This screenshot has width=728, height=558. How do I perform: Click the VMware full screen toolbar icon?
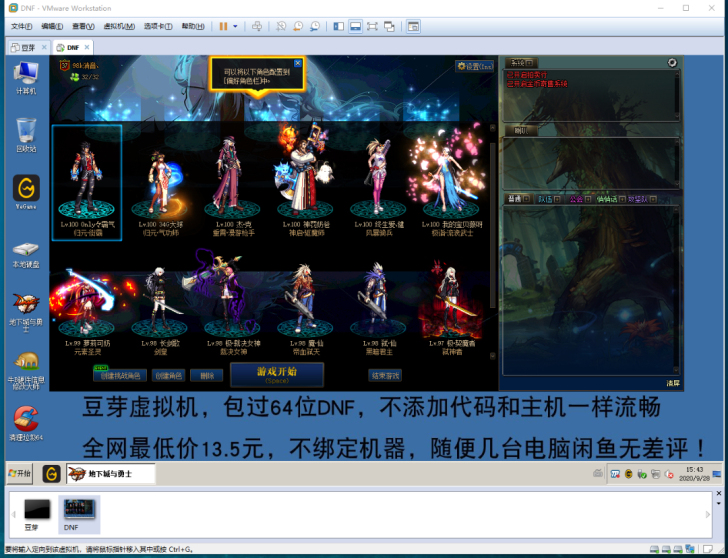click(x=373, y=26)
